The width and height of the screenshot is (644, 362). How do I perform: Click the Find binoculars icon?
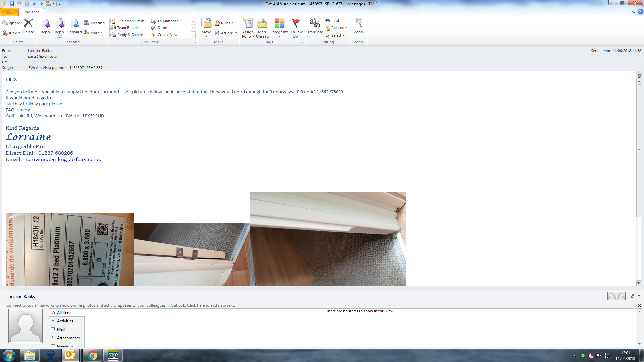(x=328, y=20)
